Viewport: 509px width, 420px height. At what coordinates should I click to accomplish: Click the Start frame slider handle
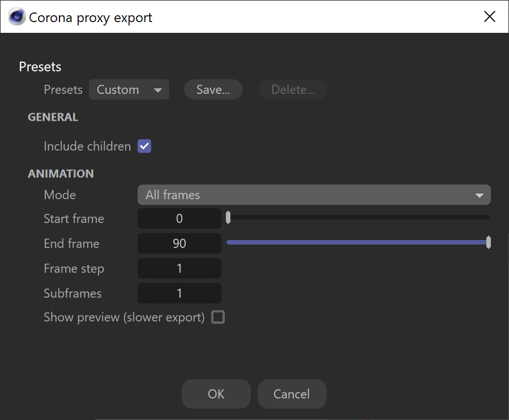click(228, 217)
